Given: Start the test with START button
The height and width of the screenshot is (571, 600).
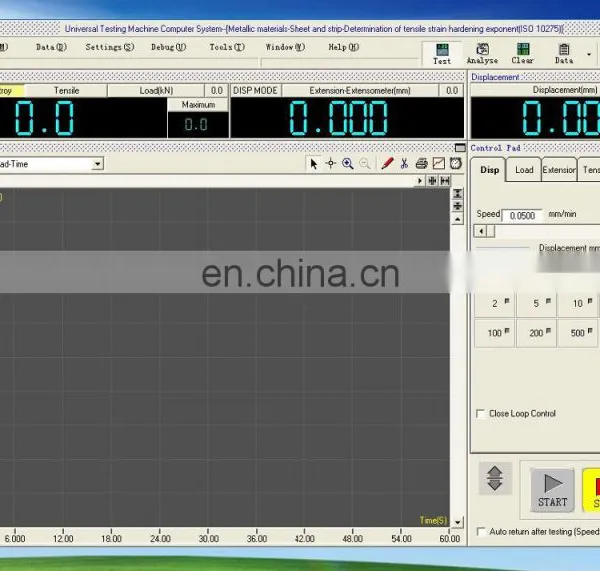Looking at the screenshot, I should tap(552, 491).
